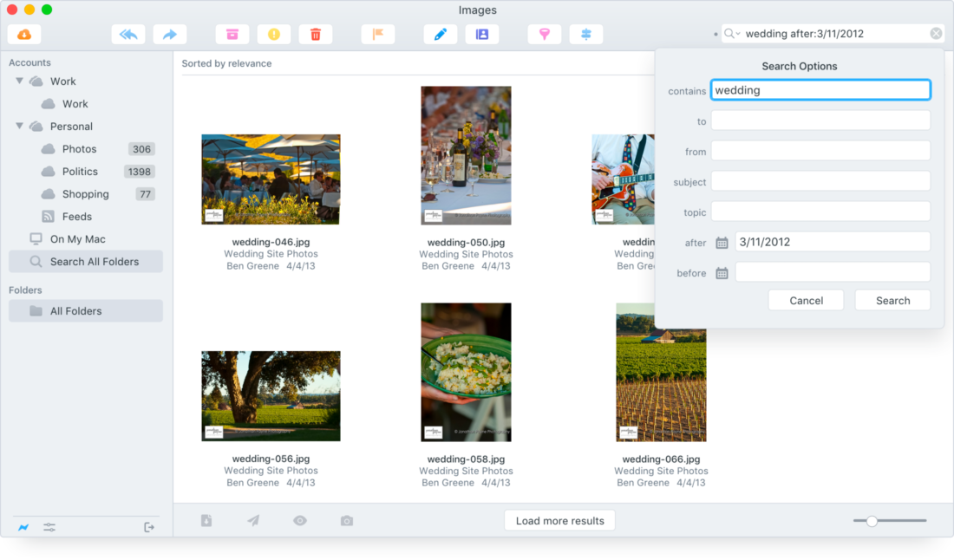Viewport: 954px width, 560px height.
Task: Click the subject search field
Action: point(820,181)
